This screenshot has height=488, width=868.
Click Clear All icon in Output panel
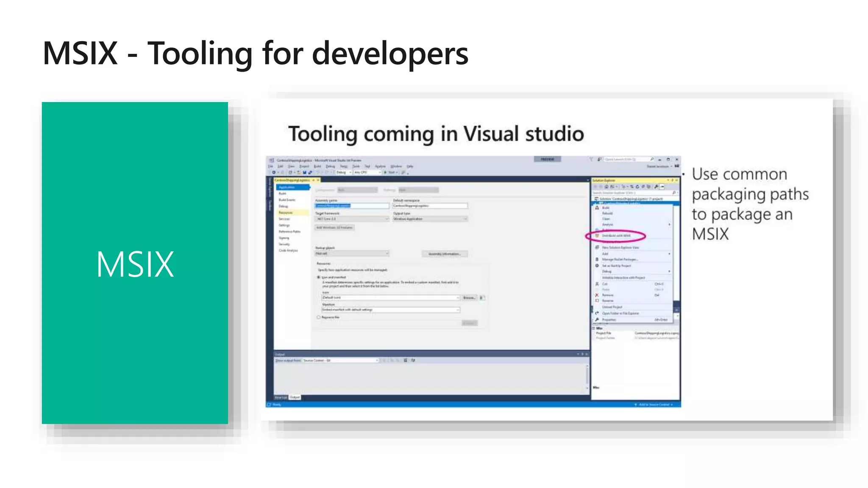tap(406, 360)
